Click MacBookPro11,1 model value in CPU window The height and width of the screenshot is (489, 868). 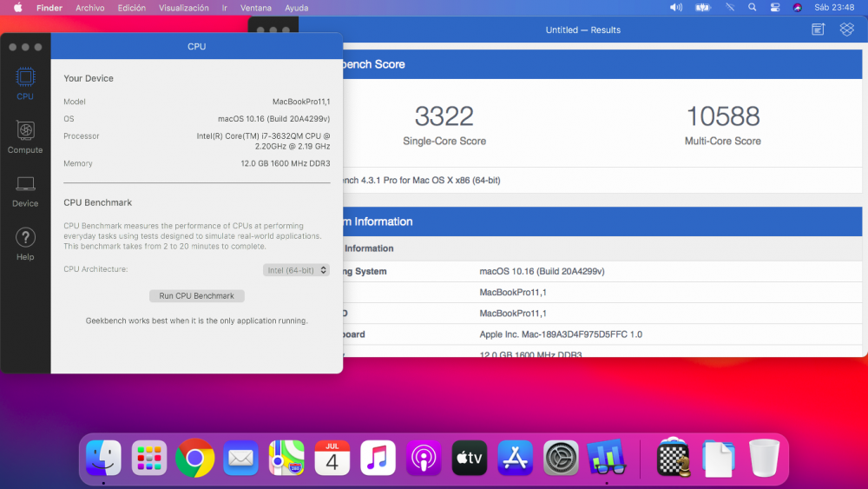coord(301,102)
